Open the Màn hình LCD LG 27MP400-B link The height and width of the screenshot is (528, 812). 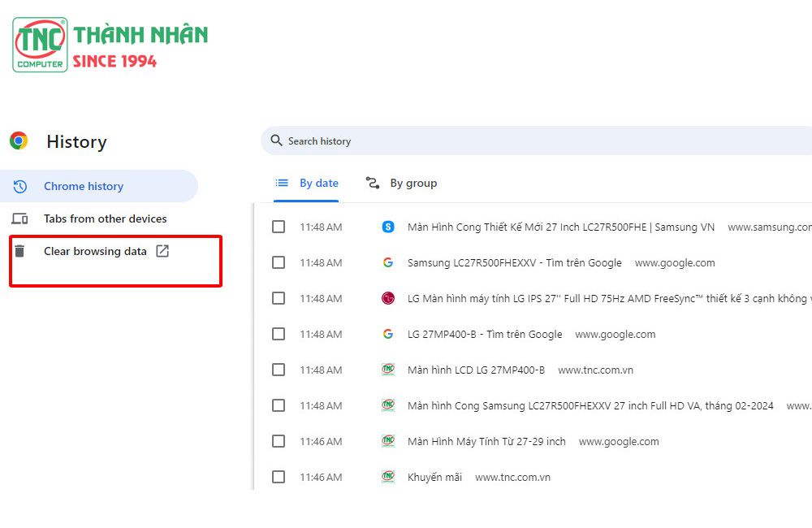coord(476,370)
